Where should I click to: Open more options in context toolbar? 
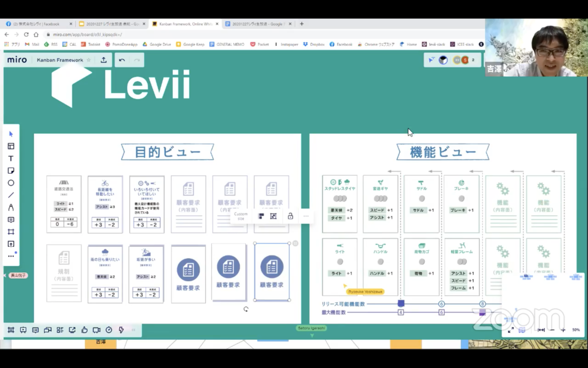[x=306, y=216]
